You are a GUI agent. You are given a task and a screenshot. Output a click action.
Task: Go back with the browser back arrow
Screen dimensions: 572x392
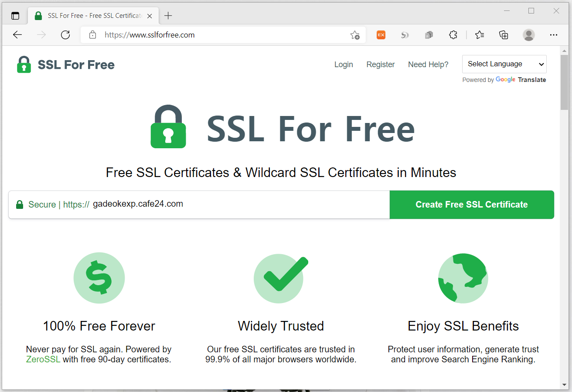[x=17, y=35]
